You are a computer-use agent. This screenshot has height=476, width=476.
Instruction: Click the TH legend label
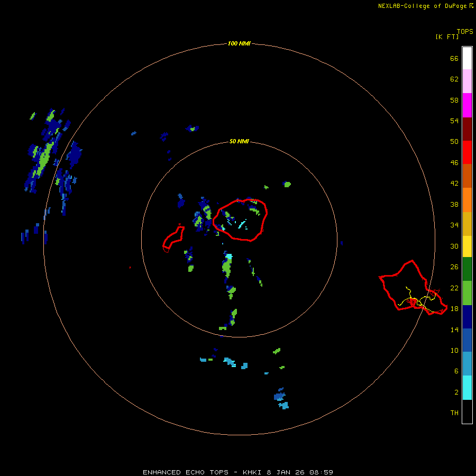[454, 413]
